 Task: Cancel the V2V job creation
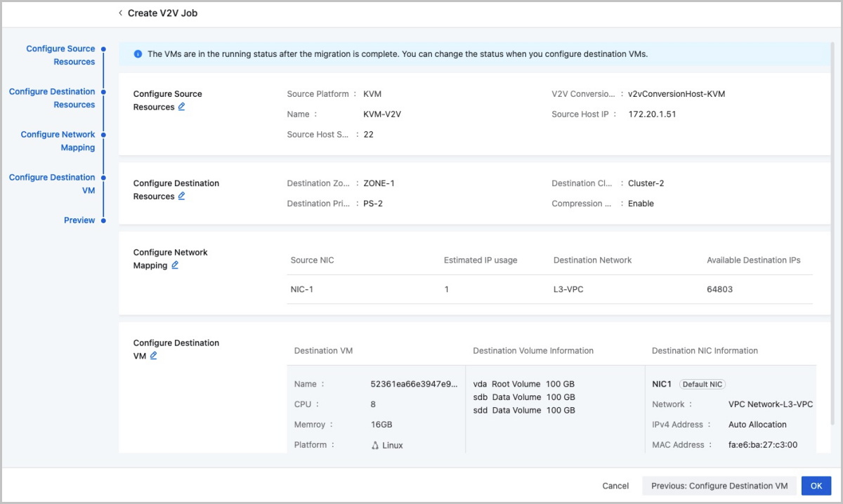(615, 486)
